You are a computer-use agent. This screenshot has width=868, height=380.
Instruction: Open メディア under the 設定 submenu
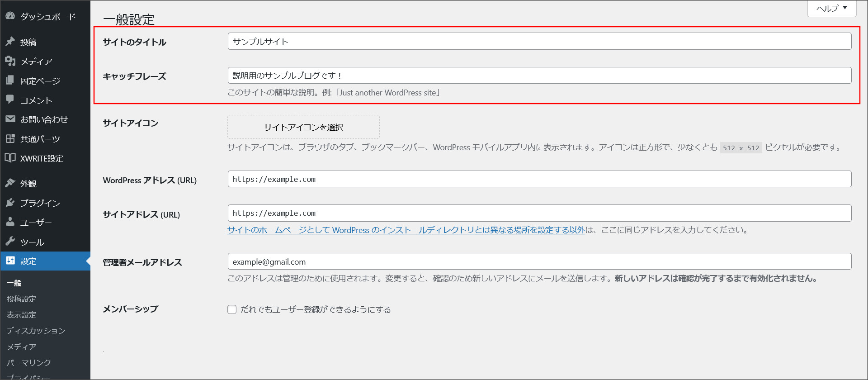point(21,347)
